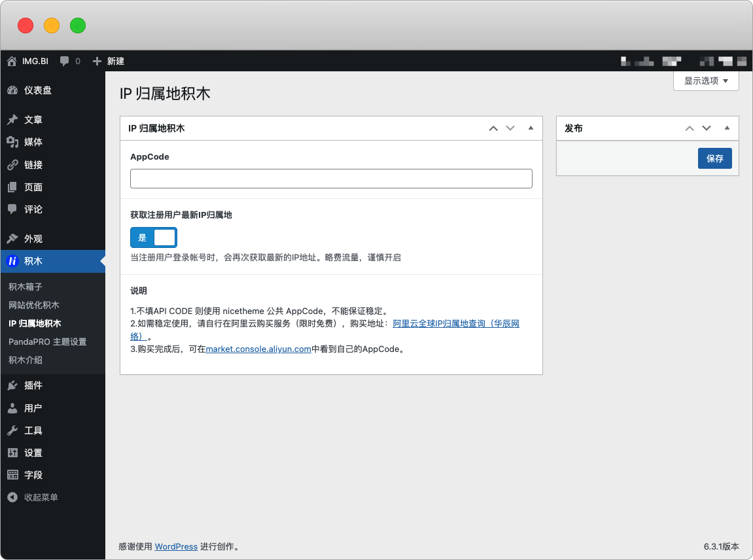Image resolution: width=753 pixels, height=560 pixels.
Task: Collapse the 发布 panel triangle
Action: click(x=727, y=128)
